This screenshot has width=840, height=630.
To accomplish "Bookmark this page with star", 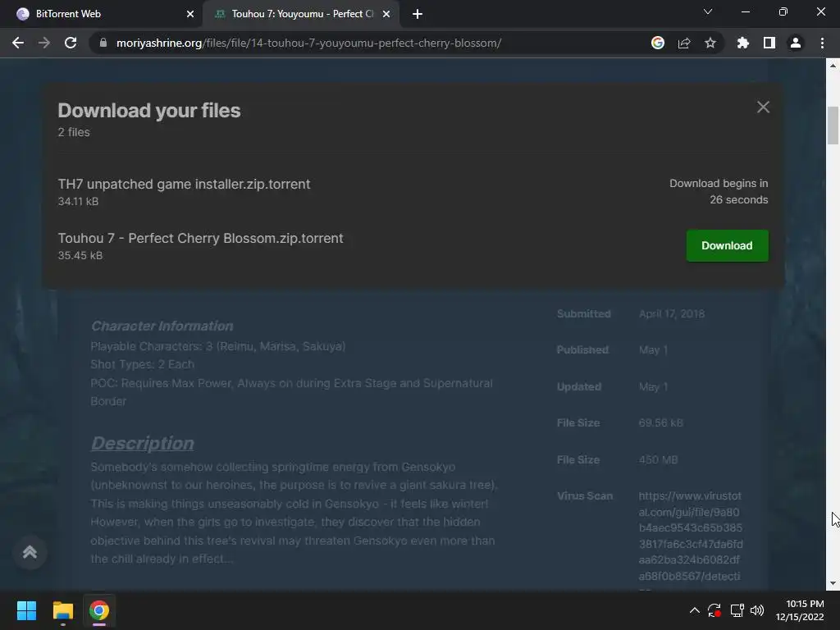I will click(710, 43).
